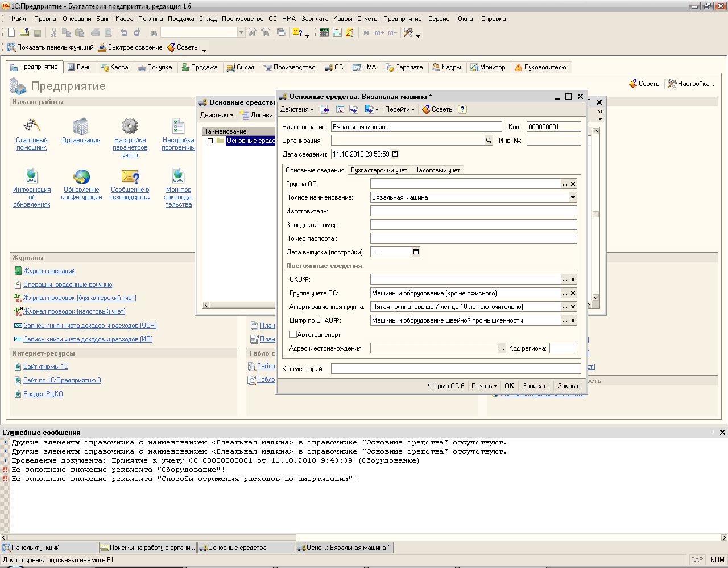728x568 pixels.
Task: Click into the Изготовитель input field
Action: (x=473, y=211)
